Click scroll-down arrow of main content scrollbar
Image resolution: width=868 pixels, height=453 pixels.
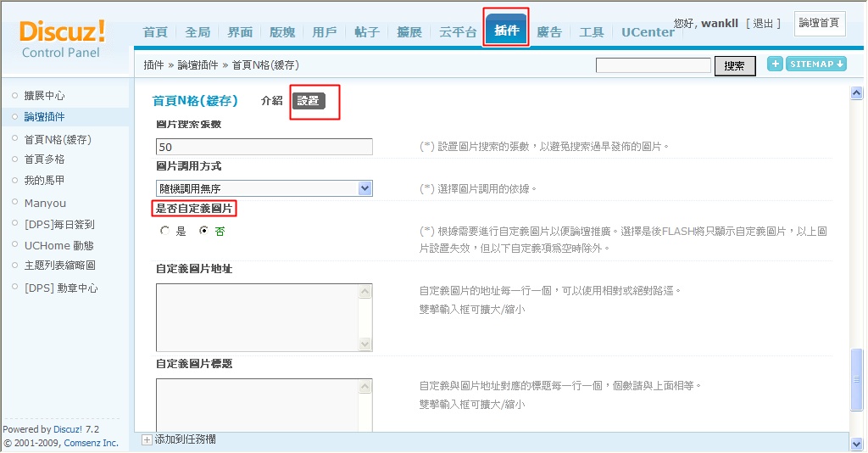pyautogui.click(x=856, y=442)
